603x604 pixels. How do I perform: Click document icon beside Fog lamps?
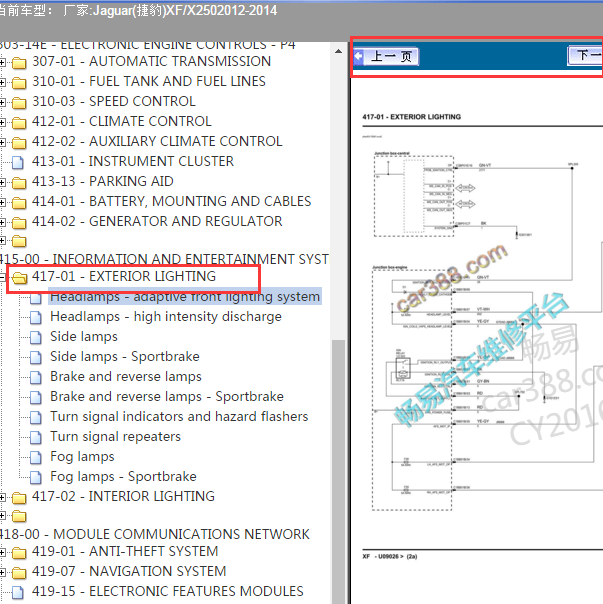coord(36,458)
